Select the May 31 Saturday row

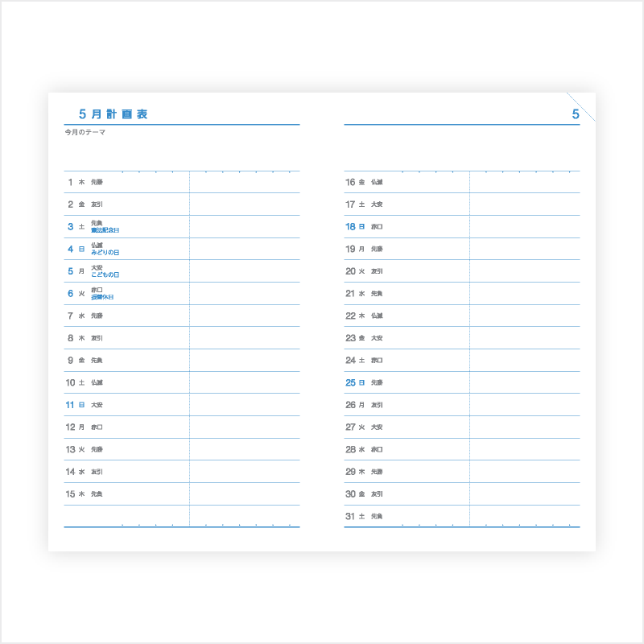coord(462,516)
